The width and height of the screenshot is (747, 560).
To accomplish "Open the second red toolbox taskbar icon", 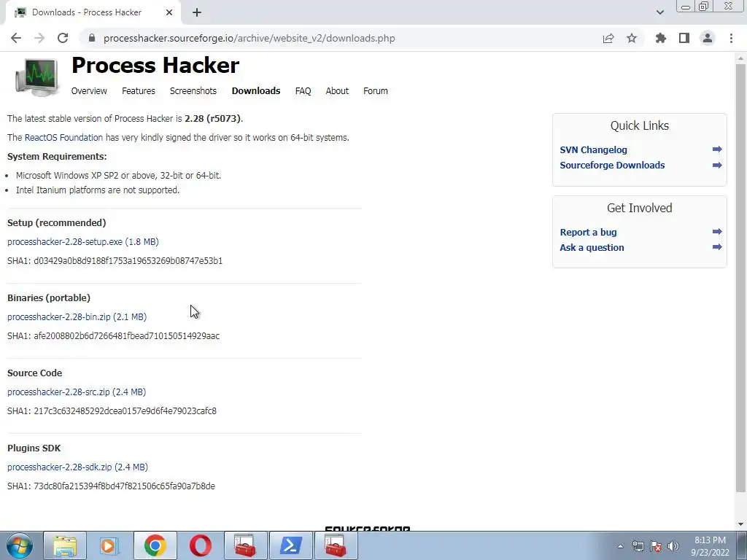I will pyautogui.click(x=336, y=545).
